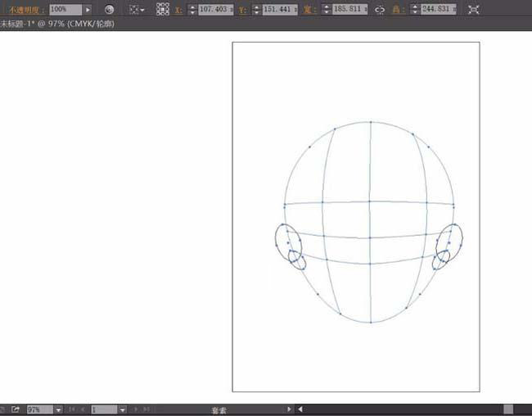Open the artboard number dropdown
The width and height of the screenshot is (532, 416).
tap(122, 409)
